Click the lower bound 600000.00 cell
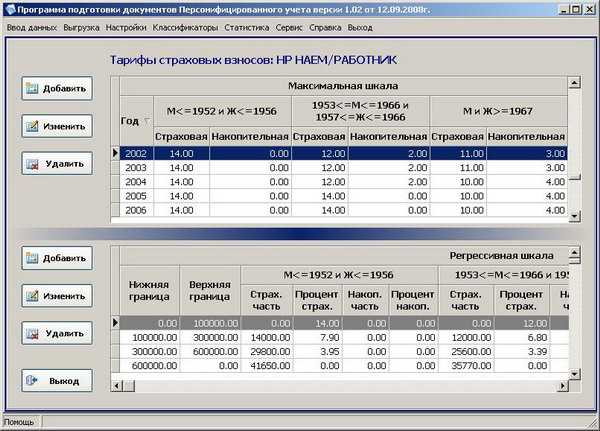Image resolution: width=600 pixels, height=431 pixels. [x=149, y=366]
